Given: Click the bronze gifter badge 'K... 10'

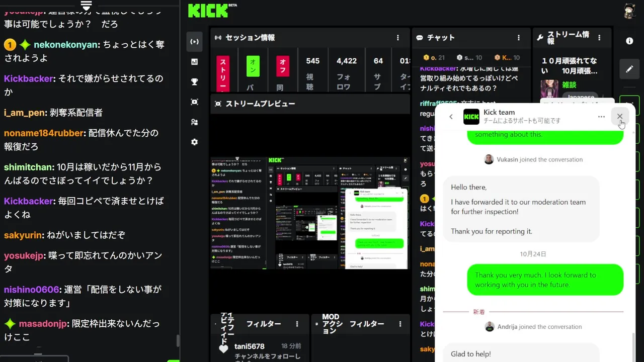Looking at the screenshot, I should 507,58.
